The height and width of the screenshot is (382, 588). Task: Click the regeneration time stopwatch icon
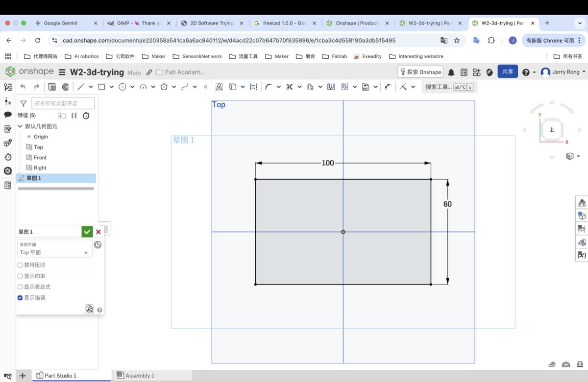click(x=86, y=116)
